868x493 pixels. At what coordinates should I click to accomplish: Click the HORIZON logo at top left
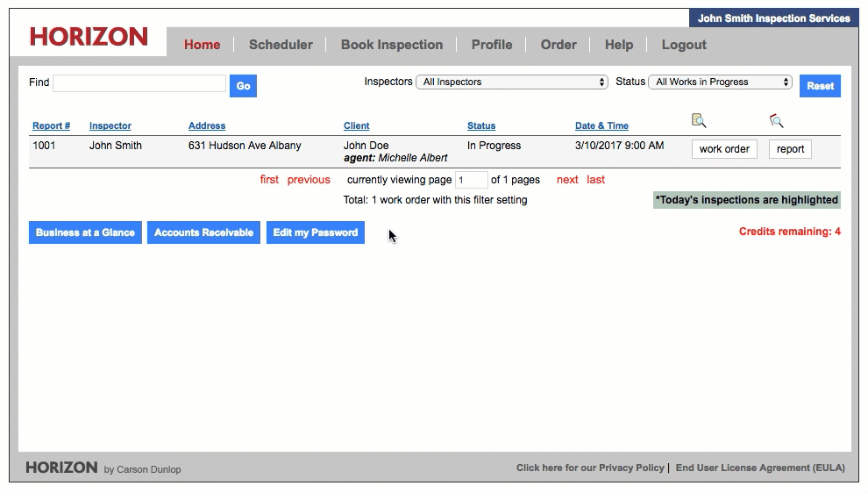pyautogui.click(x=89, y=37)
